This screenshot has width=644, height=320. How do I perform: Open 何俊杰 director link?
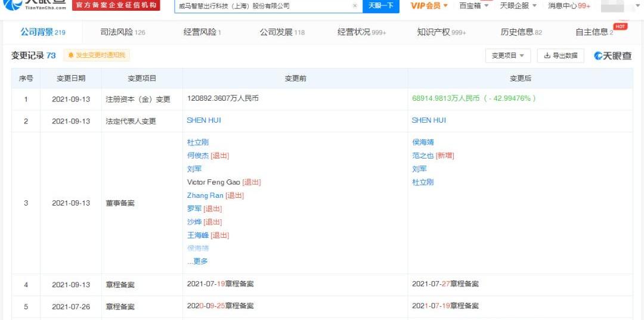198,156
